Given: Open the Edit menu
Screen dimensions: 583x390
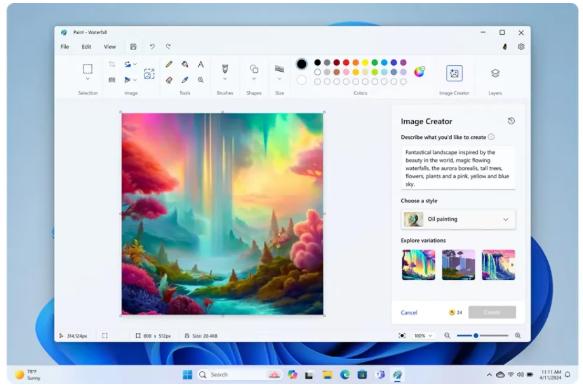Looking at the screenshot, I should pos(86,46).
